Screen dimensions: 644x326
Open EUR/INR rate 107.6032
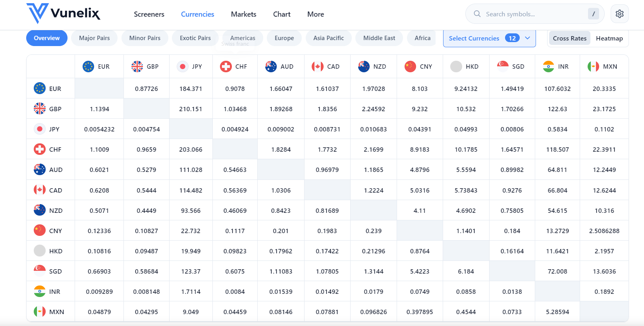(x=557, y=89)
